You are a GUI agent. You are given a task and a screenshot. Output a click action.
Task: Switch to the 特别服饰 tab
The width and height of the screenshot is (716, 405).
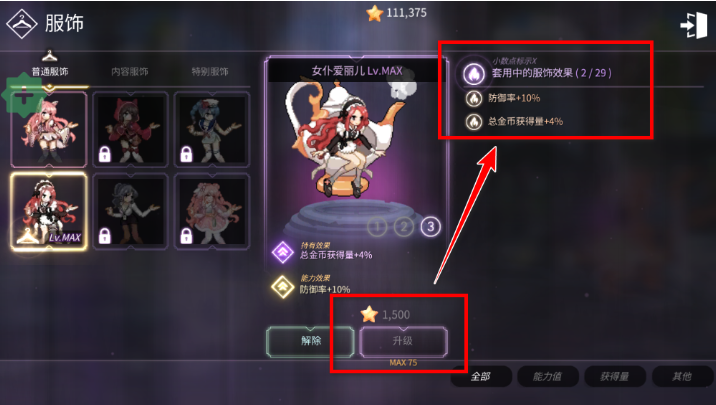tap(210, 72)
